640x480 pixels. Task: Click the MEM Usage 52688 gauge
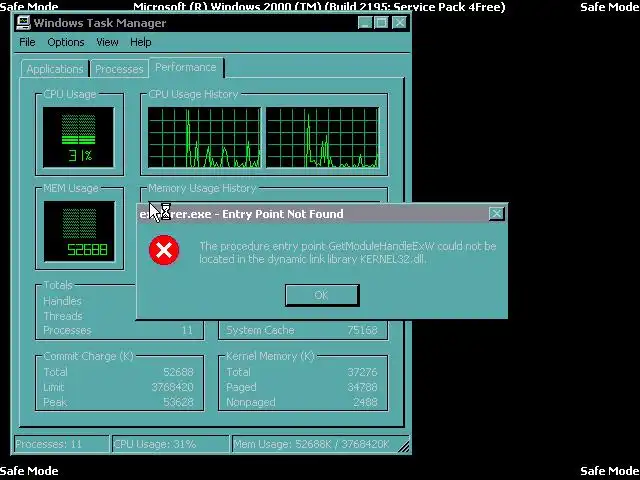click(79, 231)
